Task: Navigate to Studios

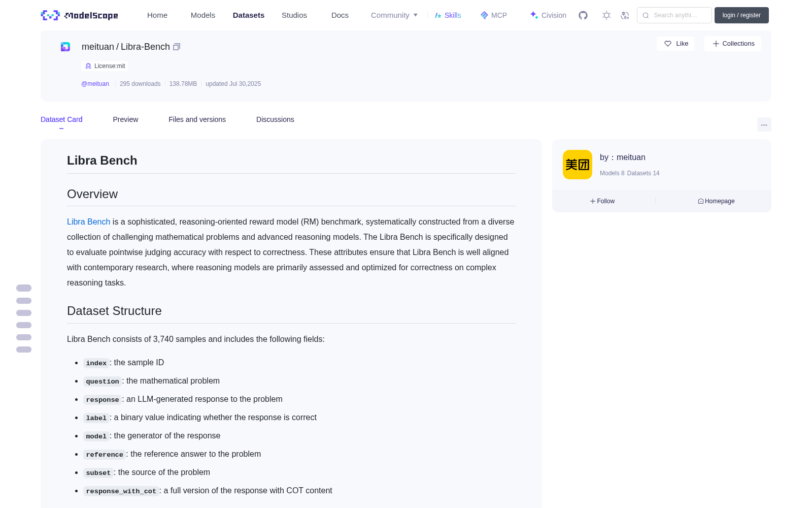Action: click(294, 15)
